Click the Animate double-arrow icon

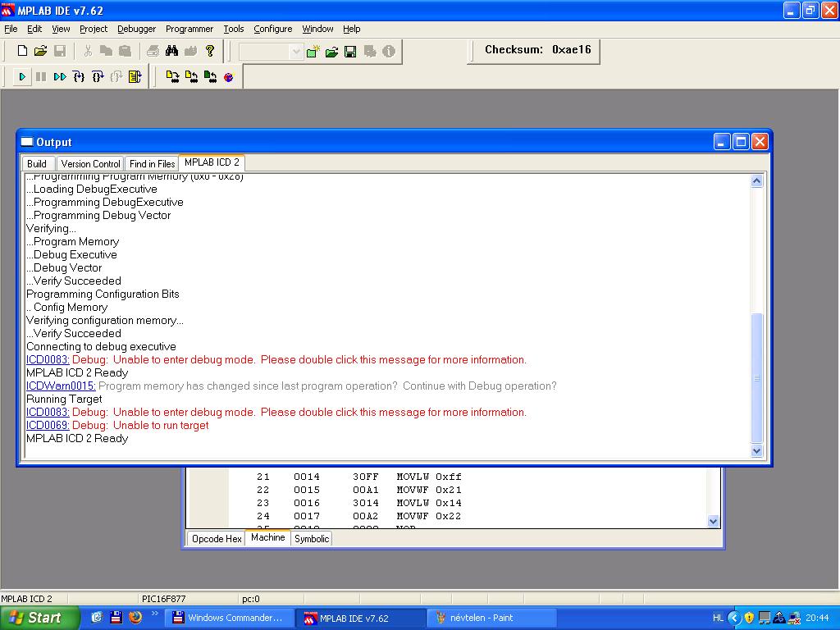click(59, 77)
